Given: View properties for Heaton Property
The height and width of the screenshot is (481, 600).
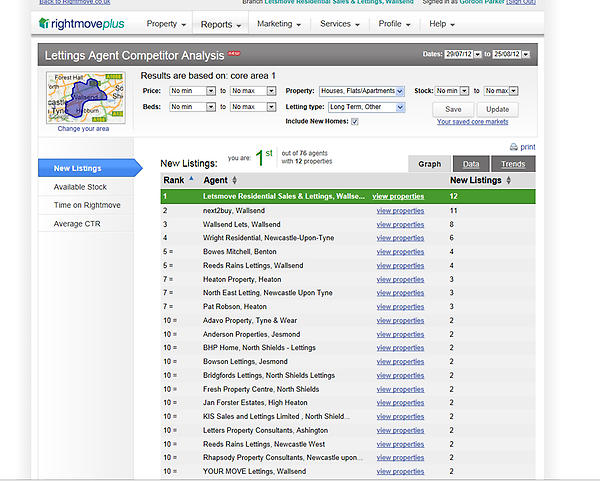Looking at the screenshot, I should [x=400, y=280].
